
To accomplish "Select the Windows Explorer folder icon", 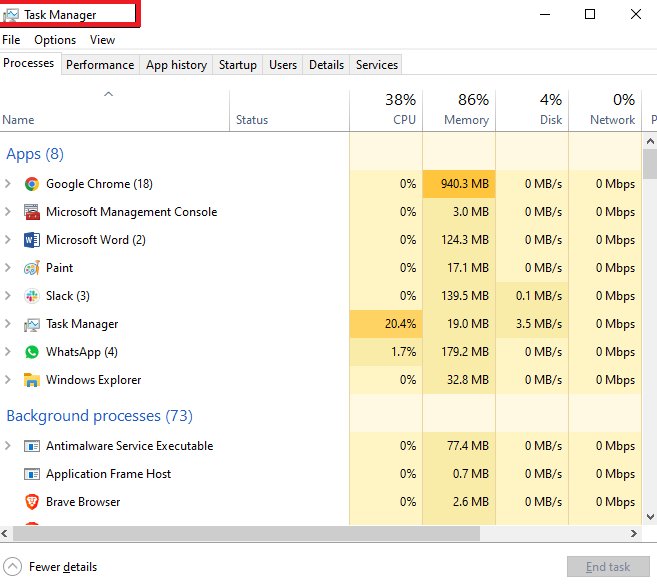I will pyautogui.click(x=31, y=380).
